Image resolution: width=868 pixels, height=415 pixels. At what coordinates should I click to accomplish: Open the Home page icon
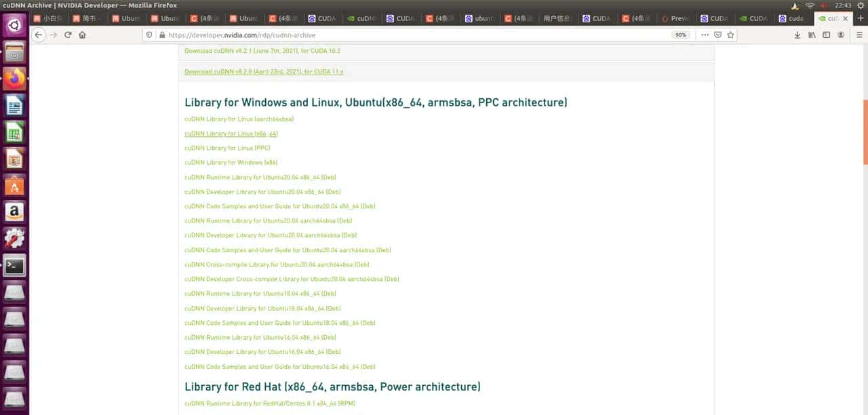coord(83,35)
